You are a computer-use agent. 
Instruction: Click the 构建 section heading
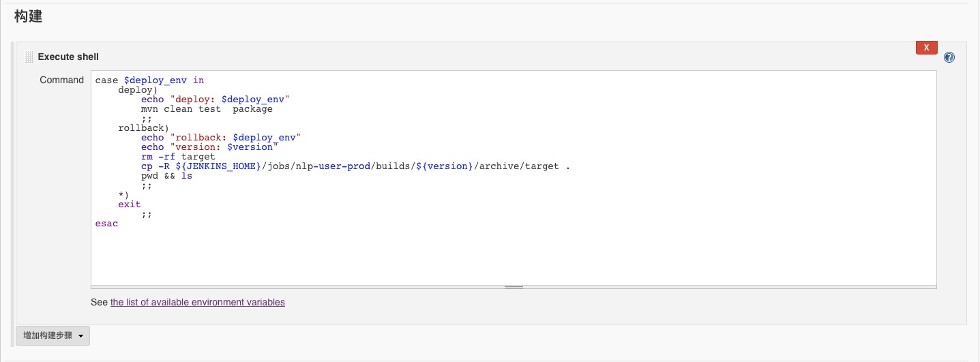(x=29, y=16)
